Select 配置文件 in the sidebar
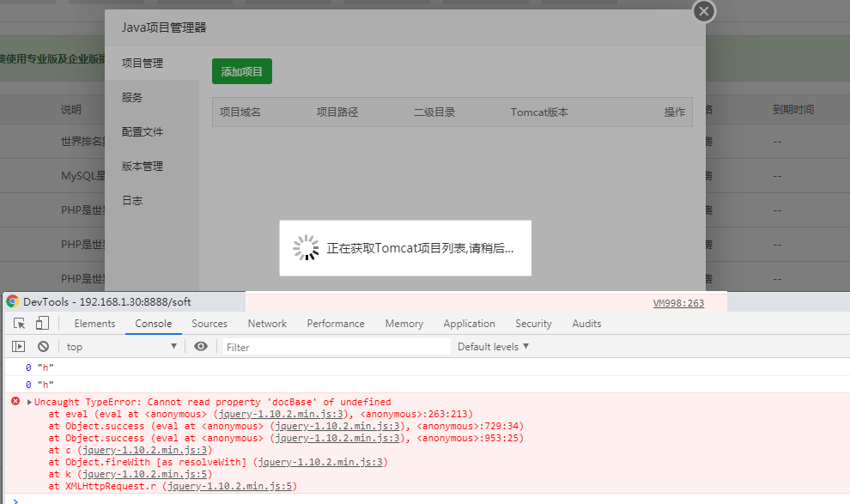Viewport: 850px width, 504px height. pyautogui.click(x=143, y=131)
